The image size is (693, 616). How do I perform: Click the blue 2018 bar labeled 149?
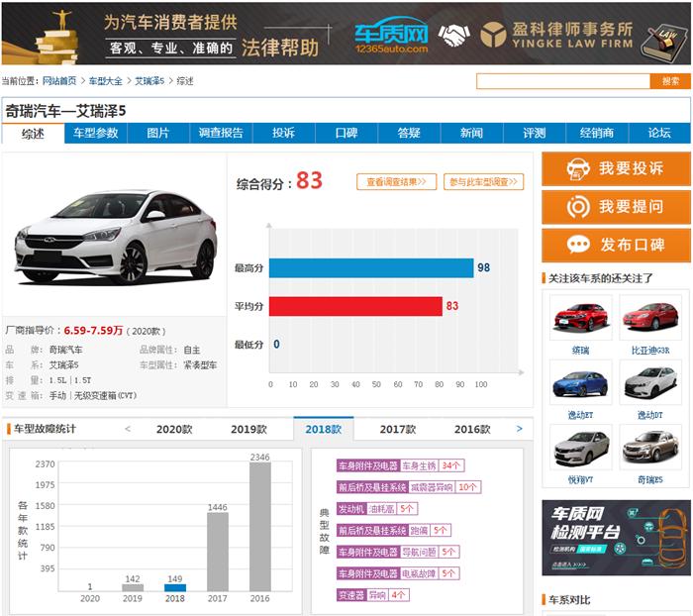(175, 587)
